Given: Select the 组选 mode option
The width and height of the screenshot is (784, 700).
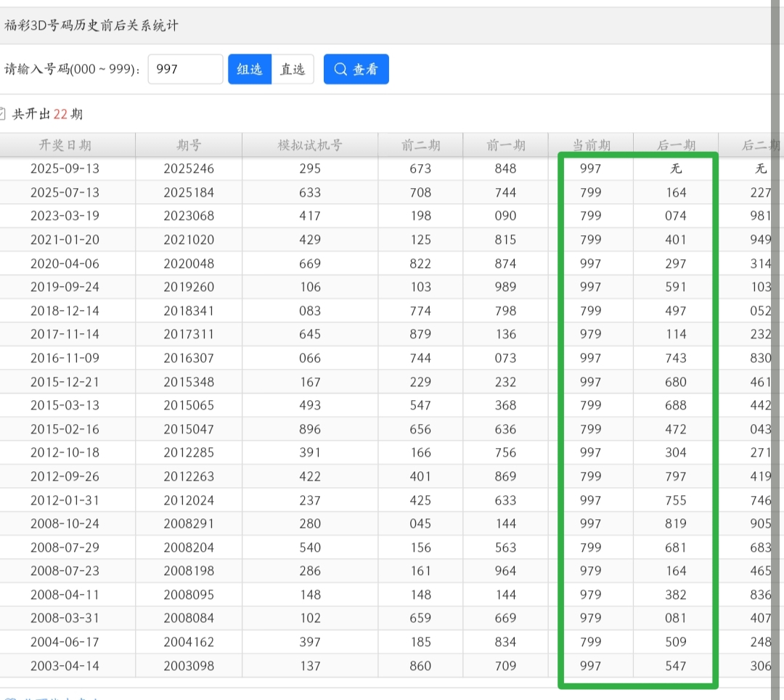Looking at the screenshot, I should point(250,69).
